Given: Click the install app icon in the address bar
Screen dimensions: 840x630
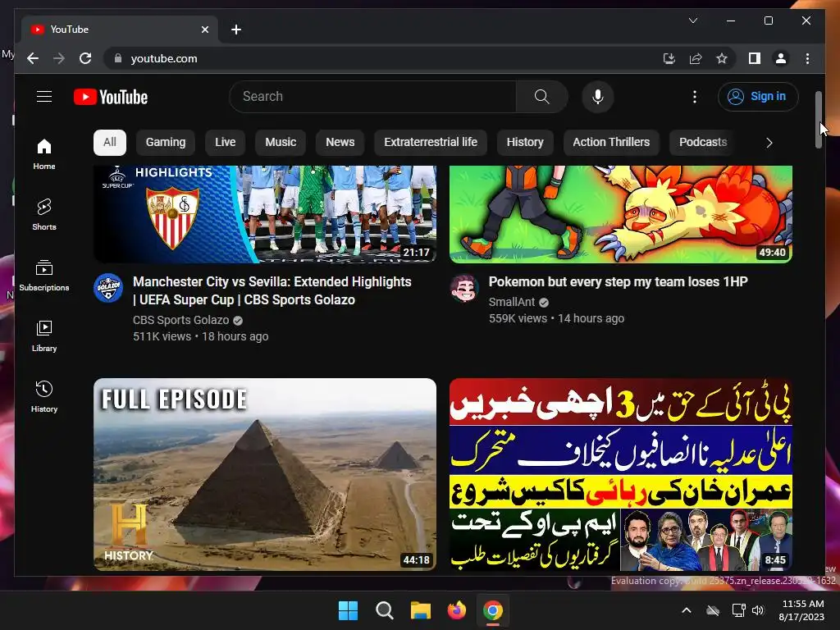Looking at the screenshot, I should click(669, 58).
